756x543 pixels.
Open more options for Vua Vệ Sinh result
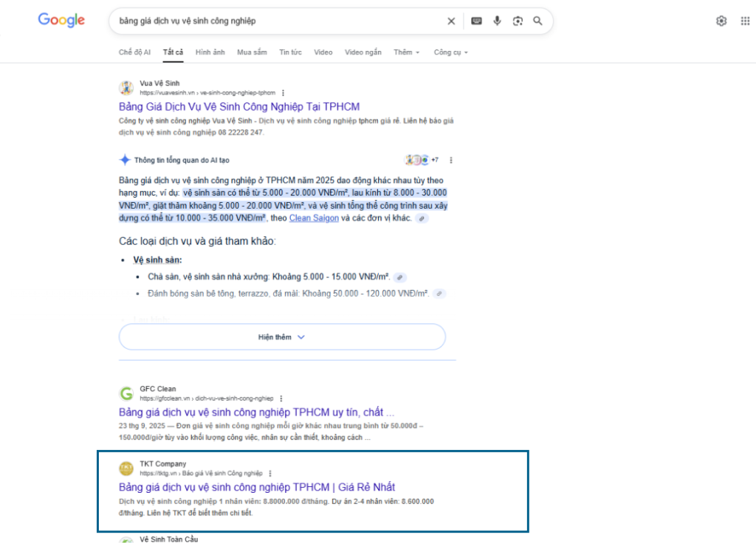[283, 93]
